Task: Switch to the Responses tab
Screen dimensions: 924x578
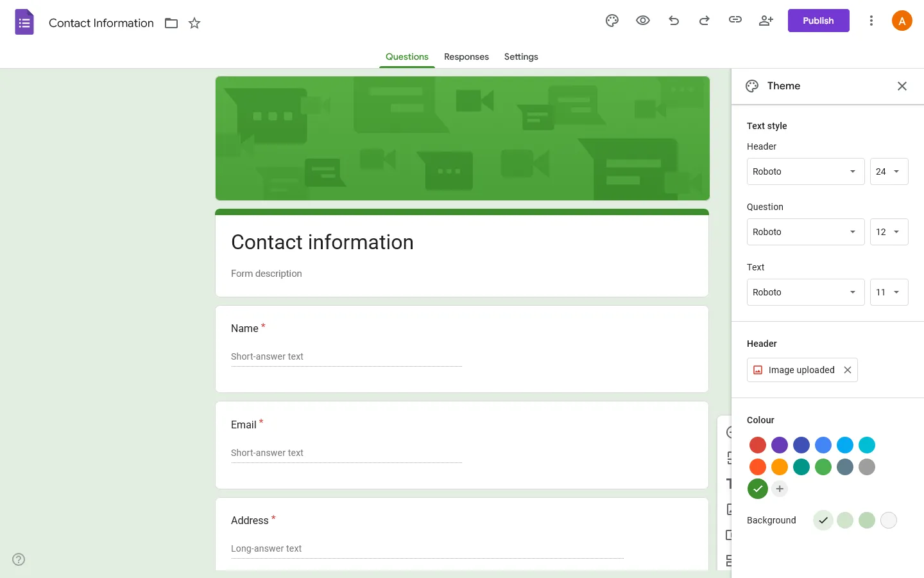Action: [466, 57]
